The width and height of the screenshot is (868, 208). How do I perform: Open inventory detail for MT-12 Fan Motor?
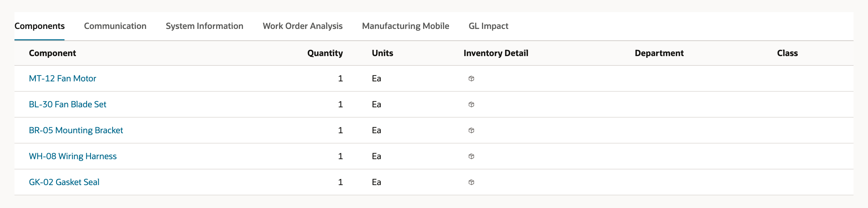(471, 79)
